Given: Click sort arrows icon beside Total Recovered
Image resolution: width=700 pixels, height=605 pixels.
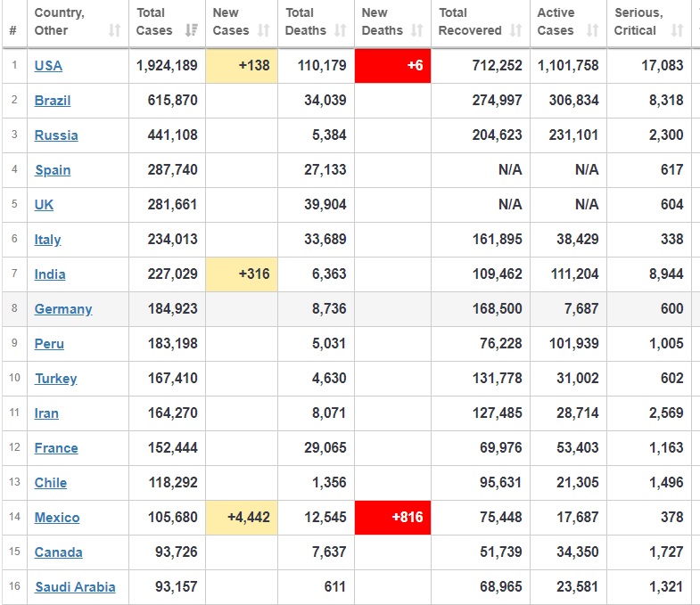Looking at the screenshot, I should point(515,31).
